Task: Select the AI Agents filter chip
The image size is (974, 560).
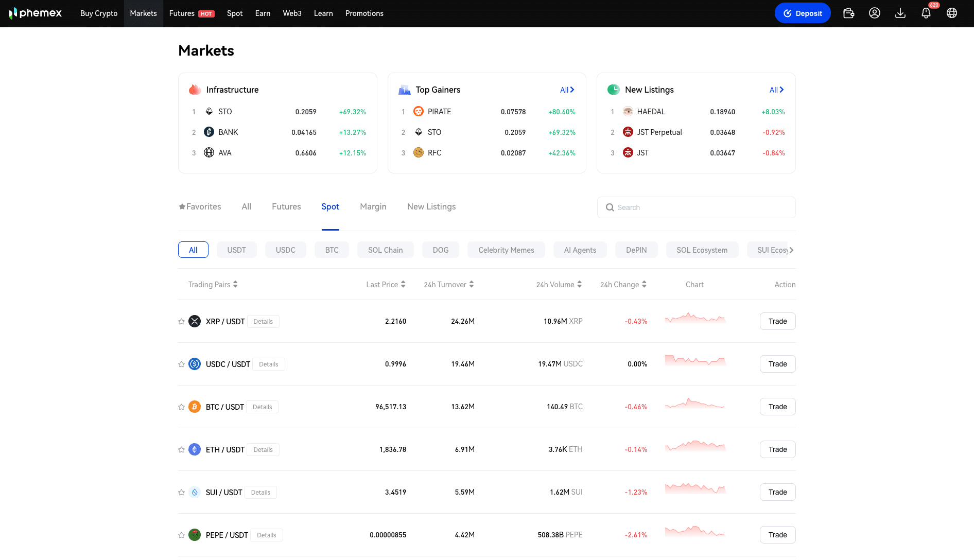Action: tap(580, 250)
